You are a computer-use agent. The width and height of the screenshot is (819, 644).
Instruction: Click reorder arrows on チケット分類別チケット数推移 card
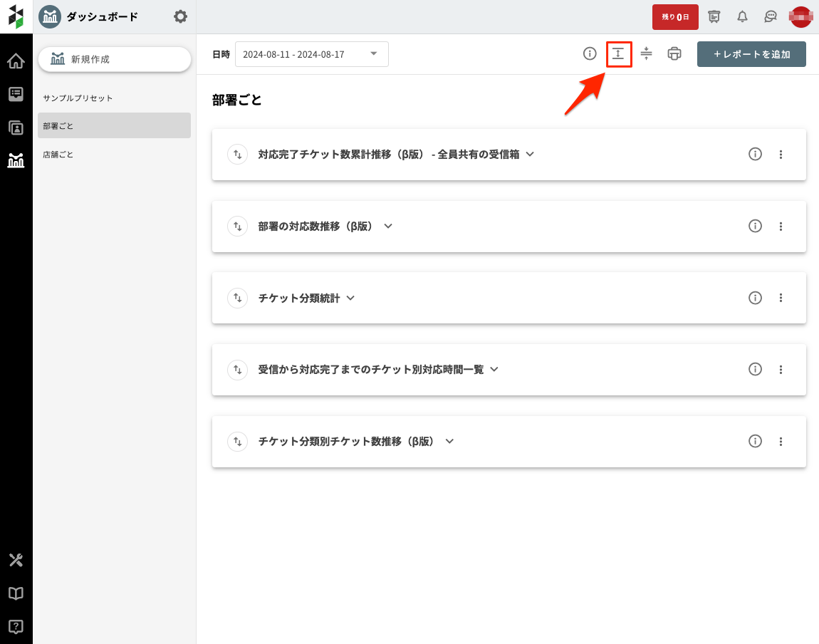point(236,441)
